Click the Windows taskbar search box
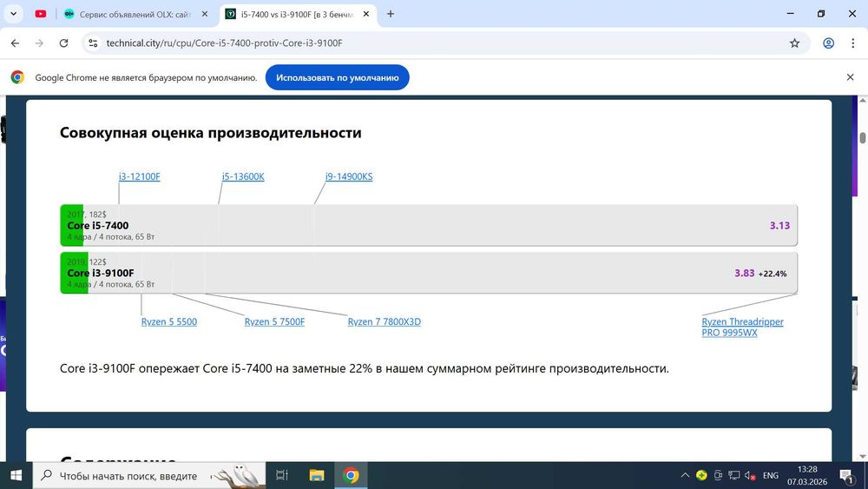The height and width of the screenshot is (489, 868). [149, 475]
